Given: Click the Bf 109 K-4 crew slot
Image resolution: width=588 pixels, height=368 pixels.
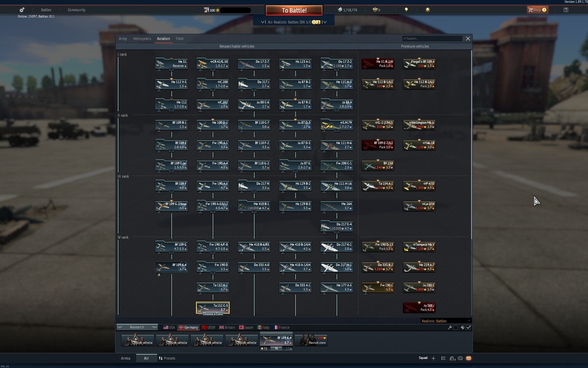Looking at the screenshot, I should click(276, 340).
